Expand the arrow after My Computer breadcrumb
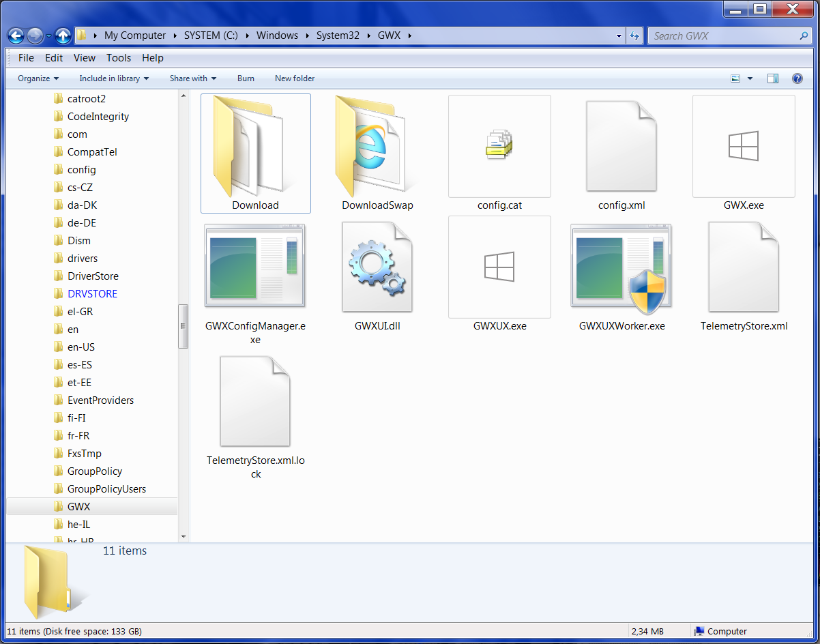This screenshot has height=644, width=820. [x=175, y=35]
